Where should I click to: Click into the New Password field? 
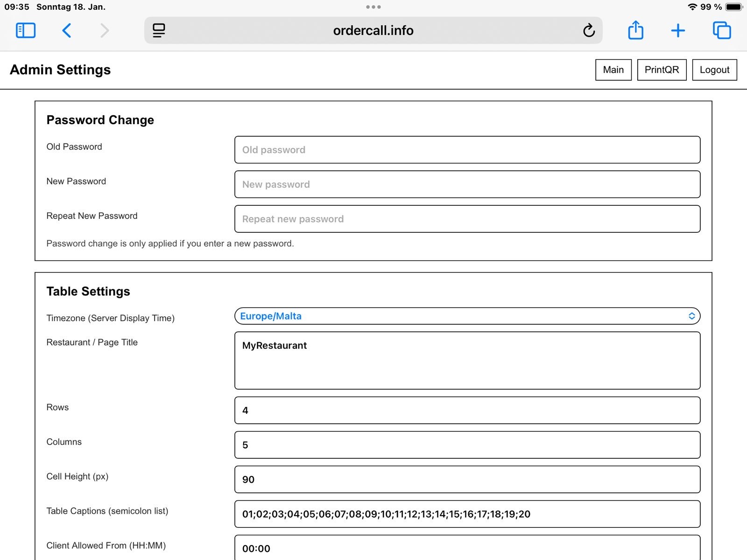(x=467, y=184)
